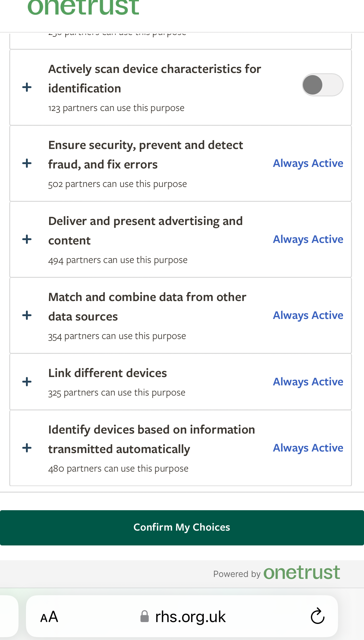Expand 'Match and combine data' plus icon
The height and width of the screenshot is (640, 364).
tap(27, 316)
